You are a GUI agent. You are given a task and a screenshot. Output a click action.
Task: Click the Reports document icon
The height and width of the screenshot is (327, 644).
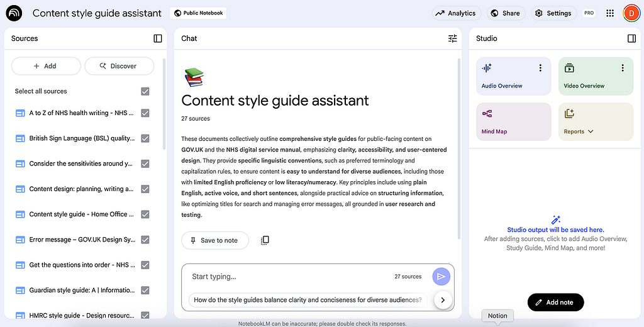569,114
